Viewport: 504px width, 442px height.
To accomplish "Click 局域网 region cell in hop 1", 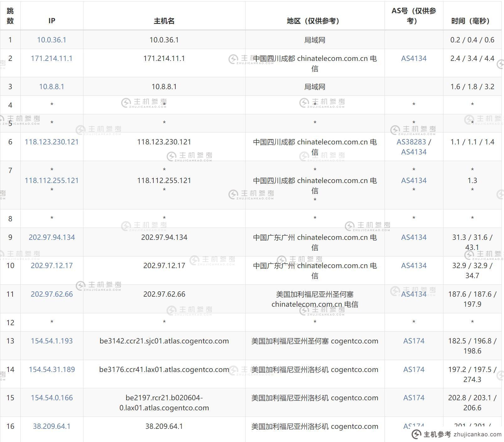I will click(x=315, y=40).
